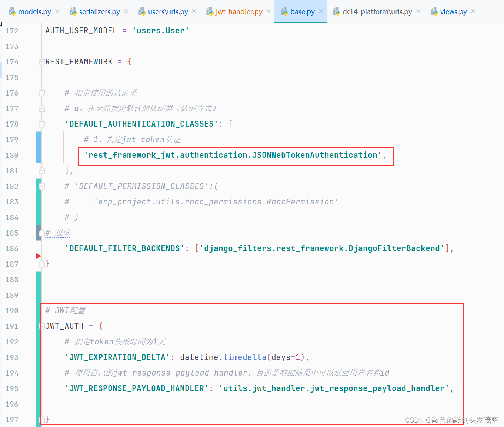
Task: Click the JWT_AUTH variable name
Action: (x=64, y=326)
